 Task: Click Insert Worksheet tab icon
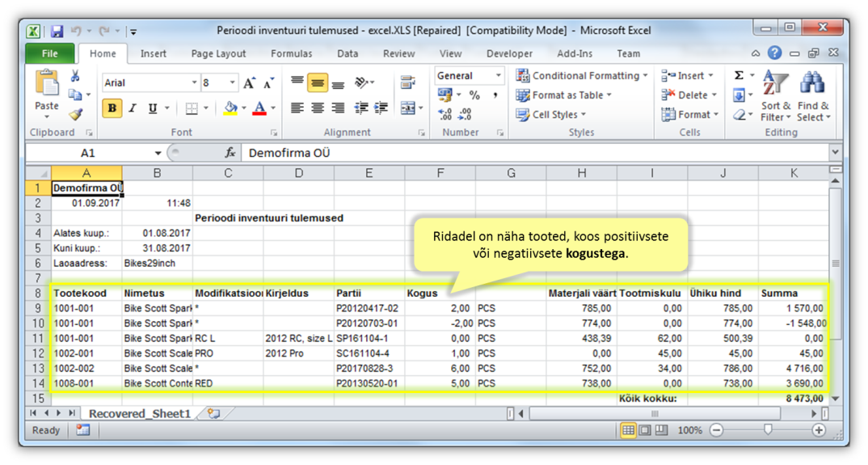coord(213,413)
